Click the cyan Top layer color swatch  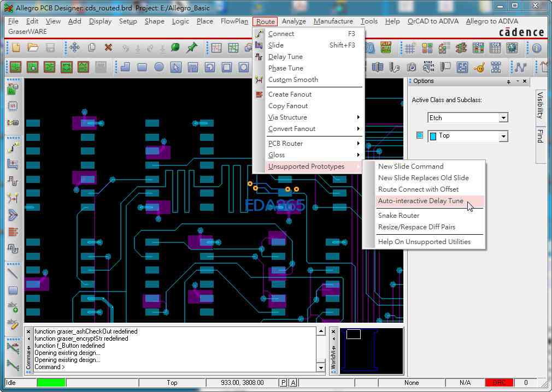420,135
